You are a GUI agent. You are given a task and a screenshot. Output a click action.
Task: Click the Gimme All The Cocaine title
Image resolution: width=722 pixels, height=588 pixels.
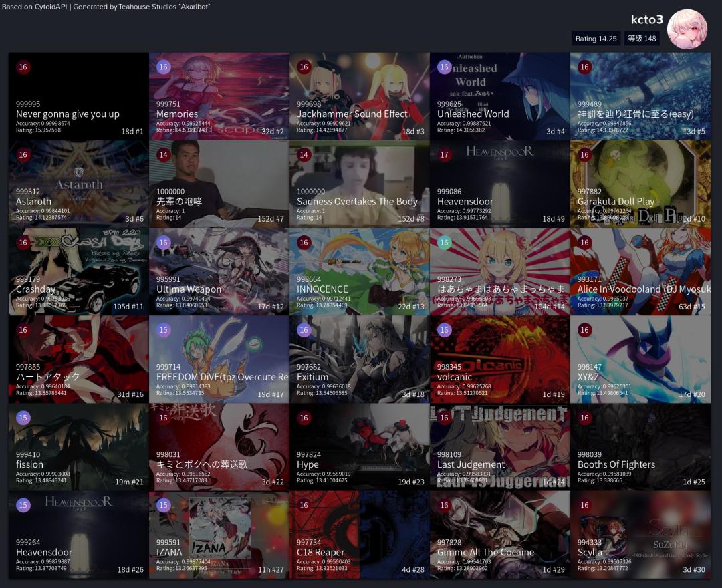click(x=486, y=552)
